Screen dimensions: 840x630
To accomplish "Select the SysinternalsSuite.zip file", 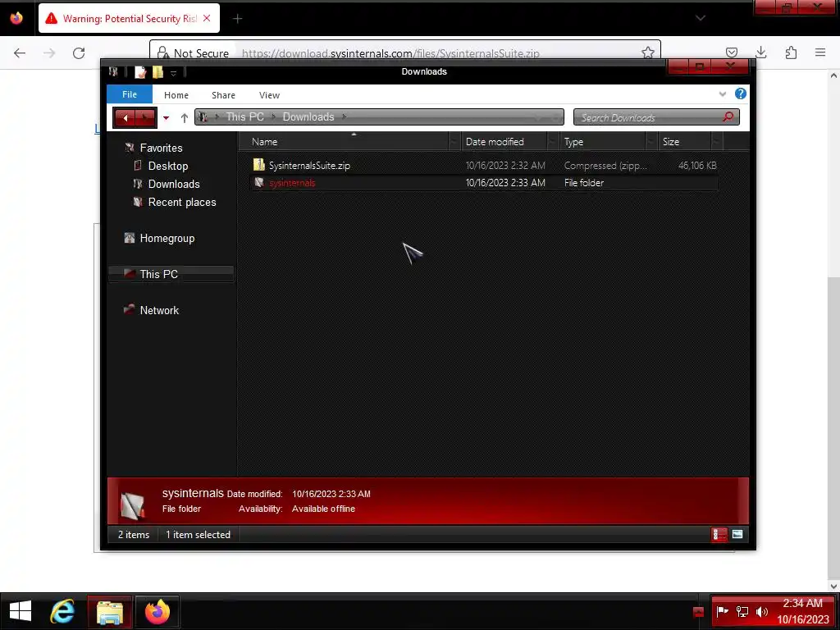I will tap(309, 166).
